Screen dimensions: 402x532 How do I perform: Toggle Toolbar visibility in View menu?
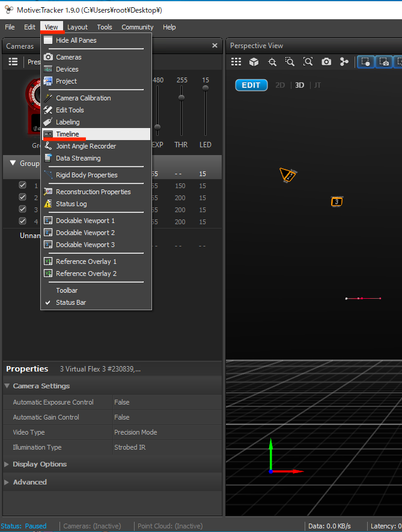96,290
